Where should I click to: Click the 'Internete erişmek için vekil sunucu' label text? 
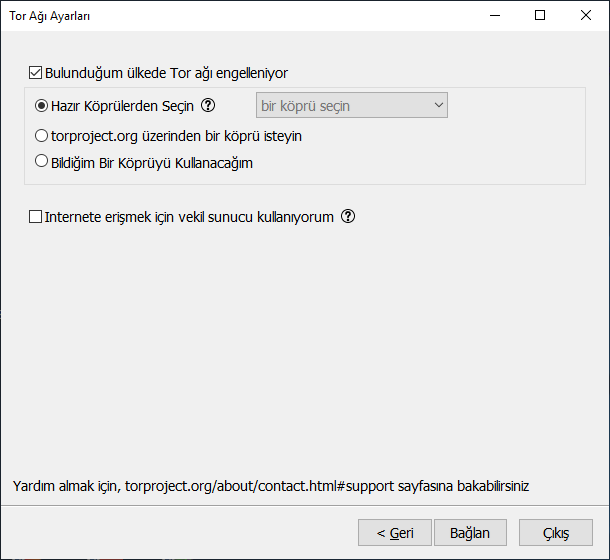[x=188, y=216]
